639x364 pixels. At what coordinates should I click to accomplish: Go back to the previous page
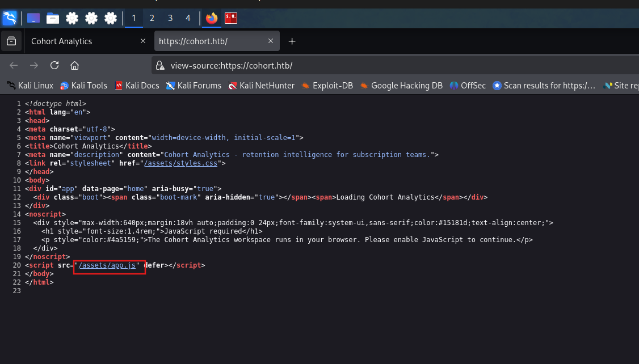[14, 65]
